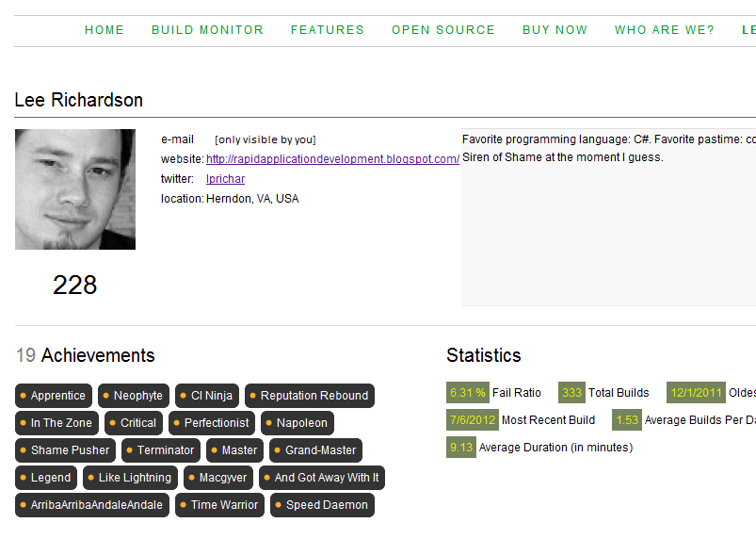Click the Speed Daemon achievement badge
Screen dimensions: 756x539
pyautogui.click(x=322, y=505)
